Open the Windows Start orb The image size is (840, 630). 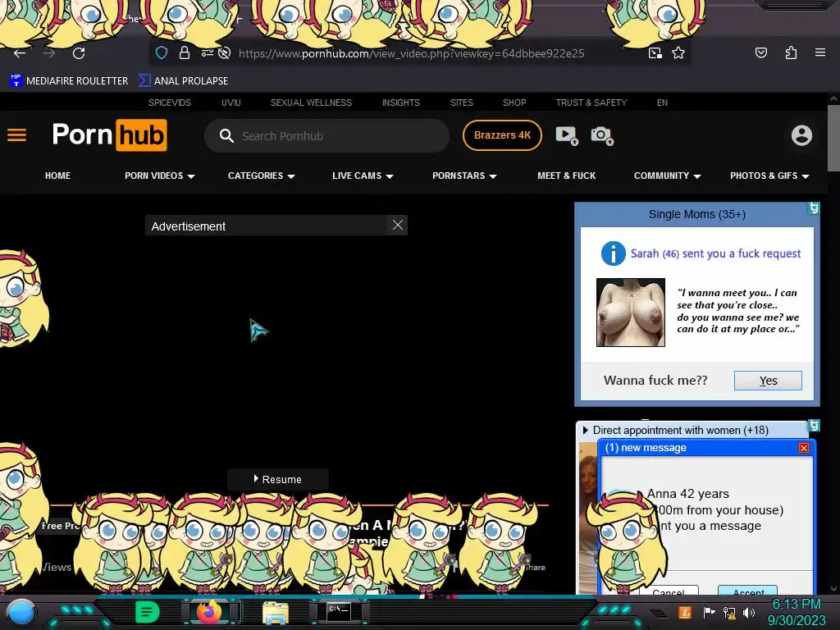pyautogui.click(x=22, y=612)
